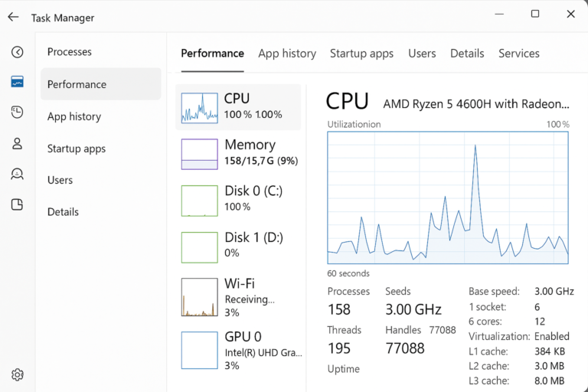Open the App history clock icon
This screenshot has height=392, width=588.
tap(17, 113)
